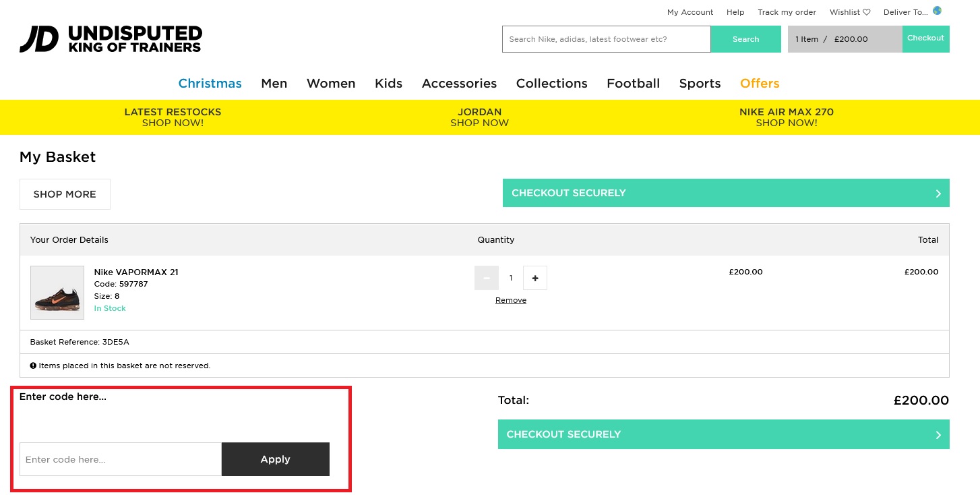980x495 pixels.
Task: Open the Nike Vapormax 21 product thumbnail
Action: 57,293
